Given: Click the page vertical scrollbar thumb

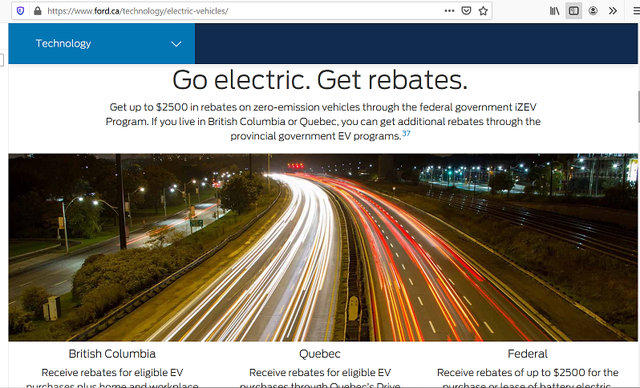Looking at the screenshot, I should (x=638, y=107).
